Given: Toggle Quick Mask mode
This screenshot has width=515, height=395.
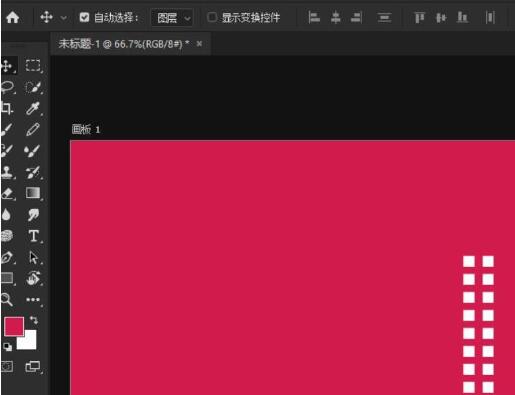Looking at the screenshot, I should point(7,366).
